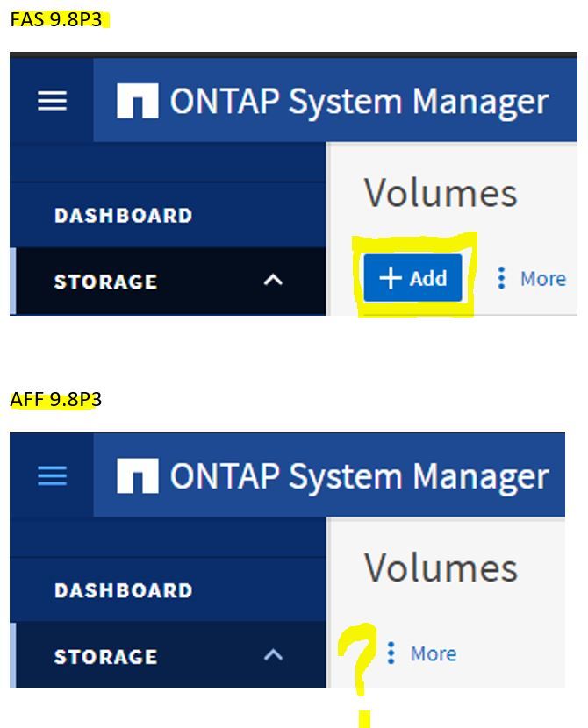
Task: Open the hamburger menu in the AFF panel
Action: (x=52, y=475)
